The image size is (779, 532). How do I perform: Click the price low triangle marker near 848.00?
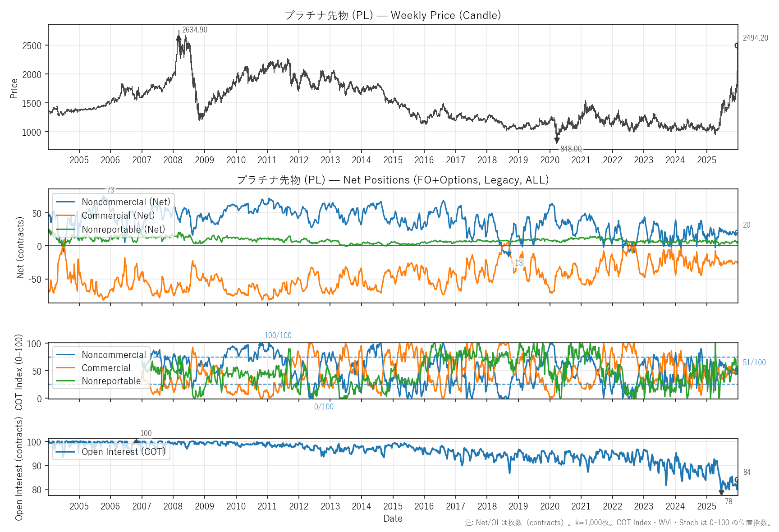(x=557, y=141)
